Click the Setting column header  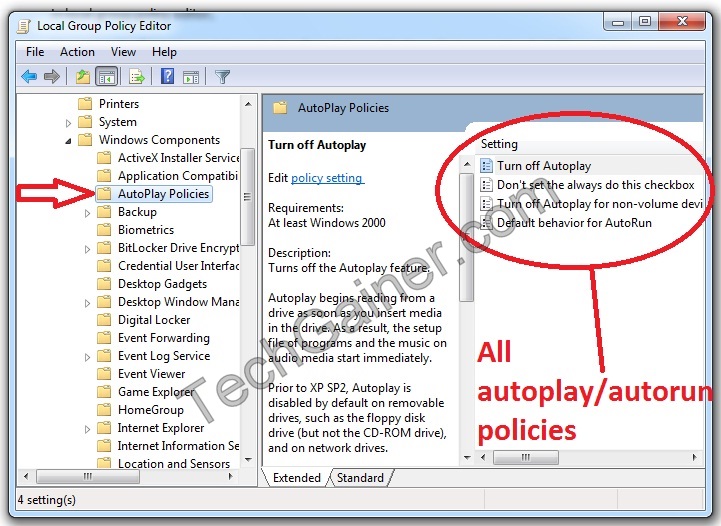(500, 144)
